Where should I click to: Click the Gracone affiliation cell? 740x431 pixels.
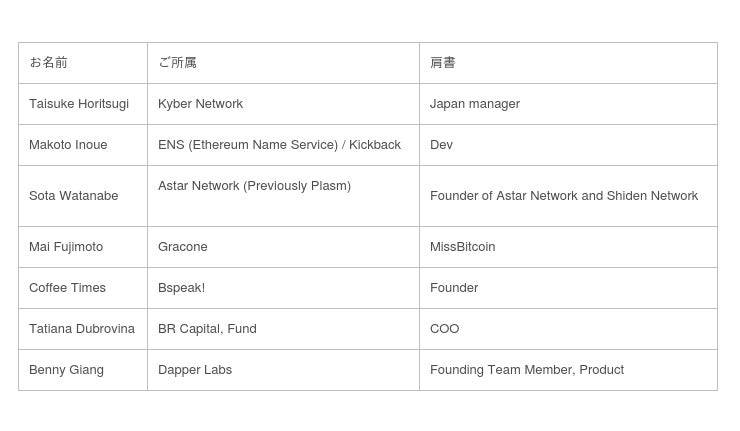[x=183, y=247]
